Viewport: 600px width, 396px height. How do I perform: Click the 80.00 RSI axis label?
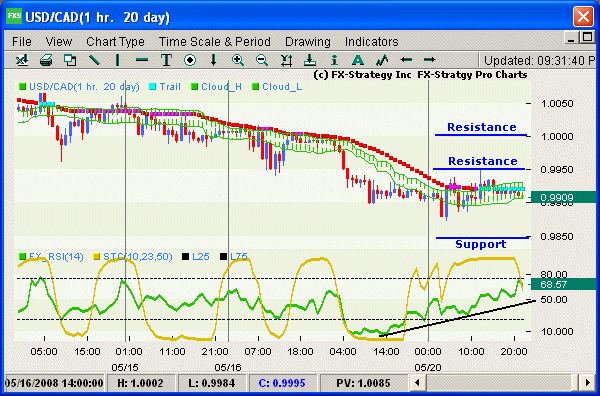tap(554, 274)
